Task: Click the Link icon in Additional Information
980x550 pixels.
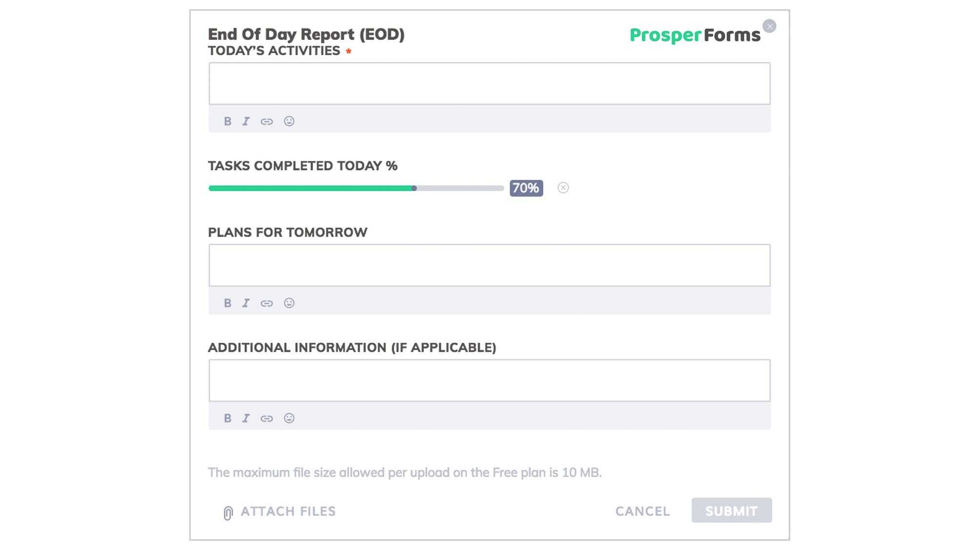Action: click(x=266, y=417)
